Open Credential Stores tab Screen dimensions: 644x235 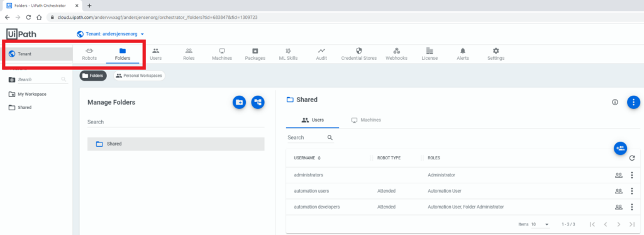(359, 54)
